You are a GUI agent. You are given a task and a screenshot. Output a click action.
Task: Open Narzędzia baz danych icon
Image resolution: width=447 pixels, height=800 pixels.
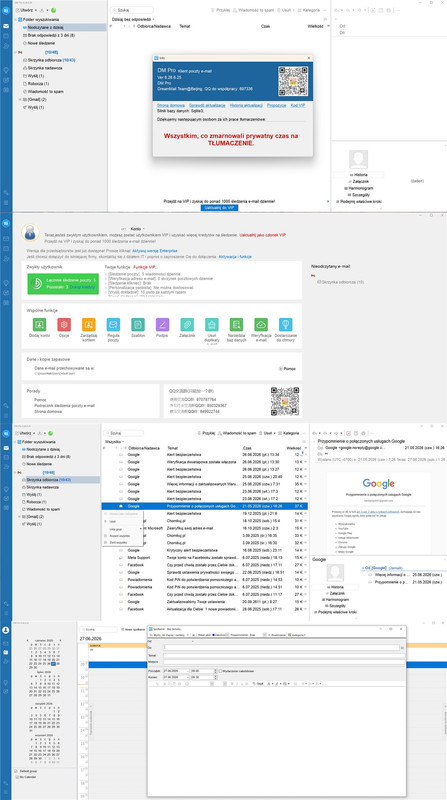click(236, 324)
